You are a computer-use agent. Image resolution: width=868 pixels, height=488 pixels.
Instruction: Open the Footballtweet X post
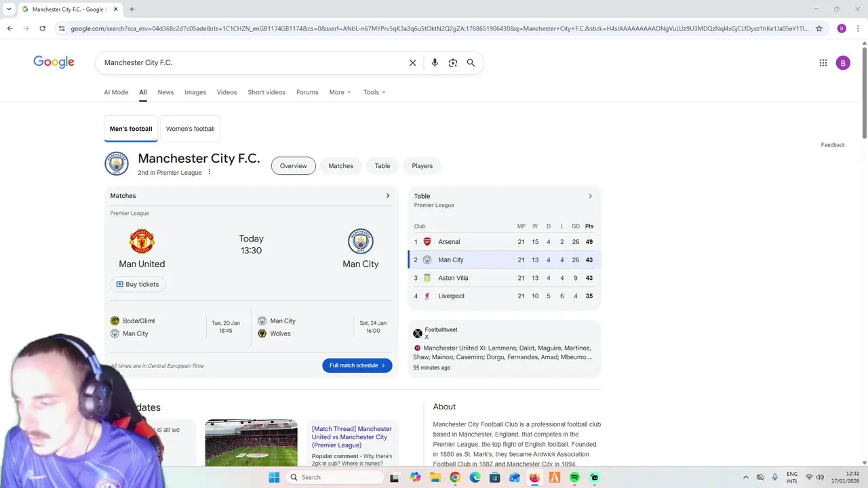[505, 349]
